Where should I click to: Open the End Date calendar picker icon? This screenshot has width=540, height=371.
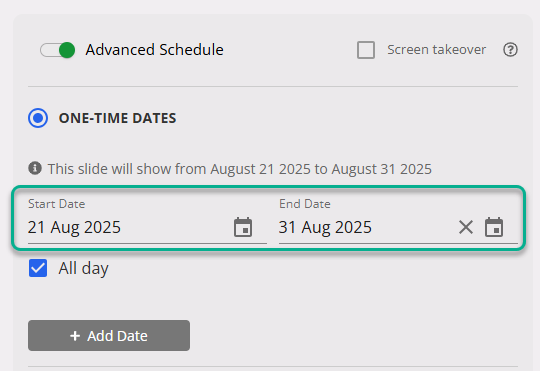point(494,227)
